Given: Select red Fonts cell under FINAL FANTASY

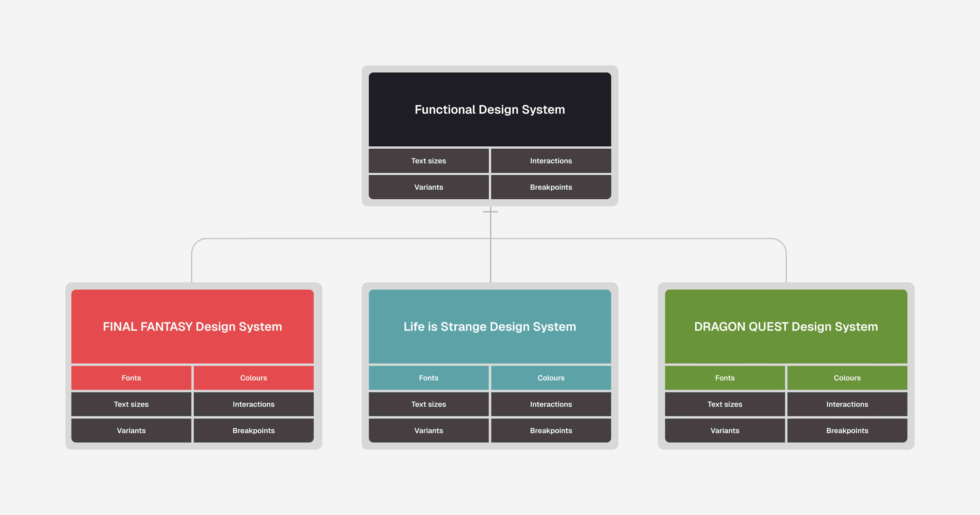Looking at the screenshot, I should pos(131,378).
